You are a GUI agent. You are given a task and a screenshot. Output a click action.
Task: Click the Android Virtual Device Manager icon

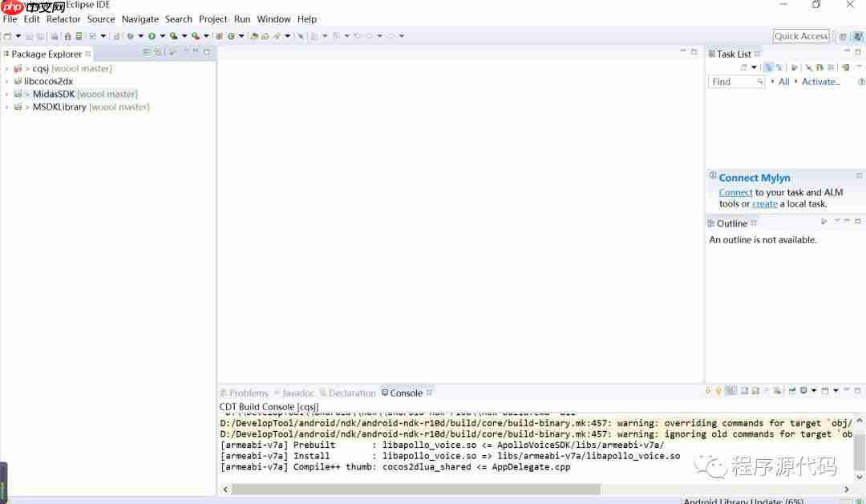pyautogui.click(x=79, y=36)
